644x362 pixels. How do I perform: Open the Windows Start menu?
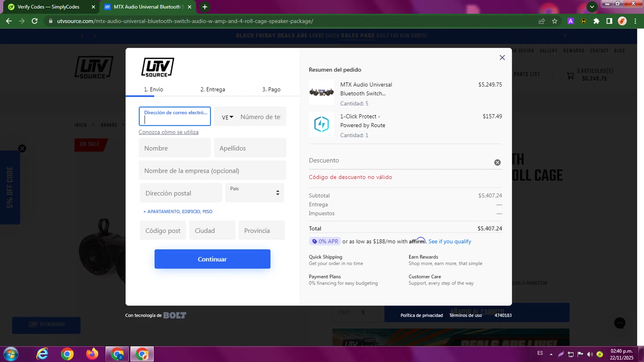tap(10, 354)
